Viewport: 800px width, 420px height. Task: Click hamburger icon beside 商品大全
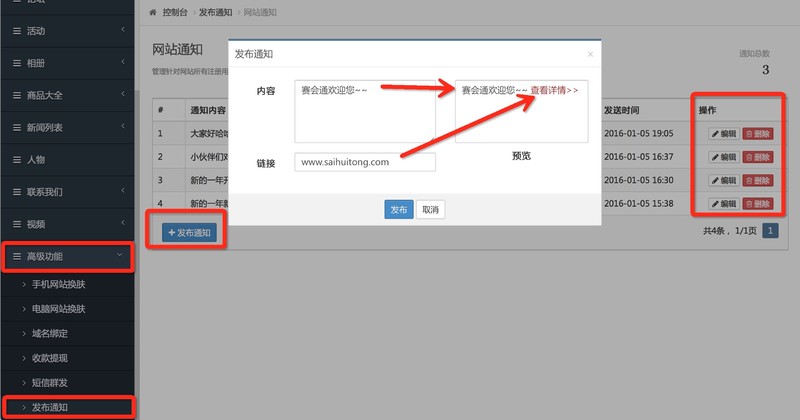click(17, 95)
